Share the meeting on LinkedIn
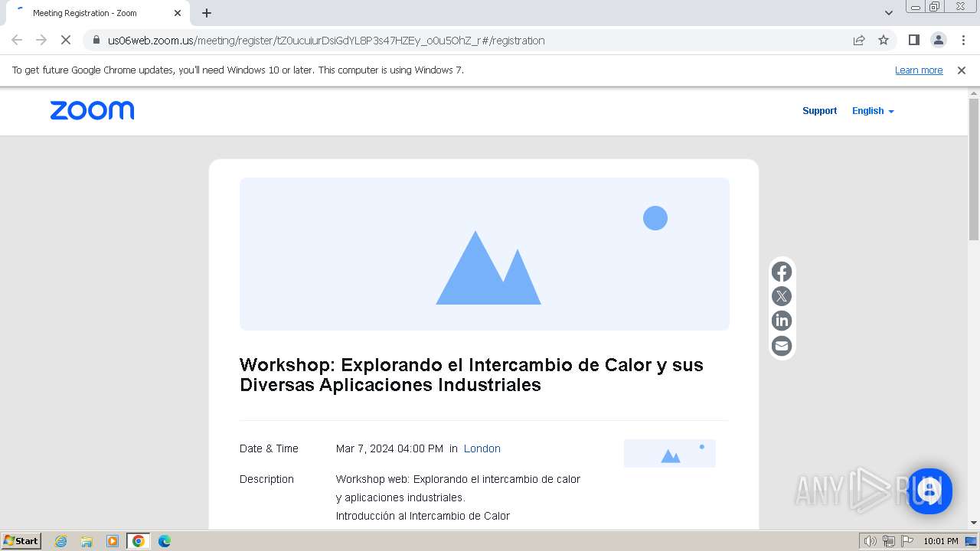The image size is (980, 551). click(782, 321)
